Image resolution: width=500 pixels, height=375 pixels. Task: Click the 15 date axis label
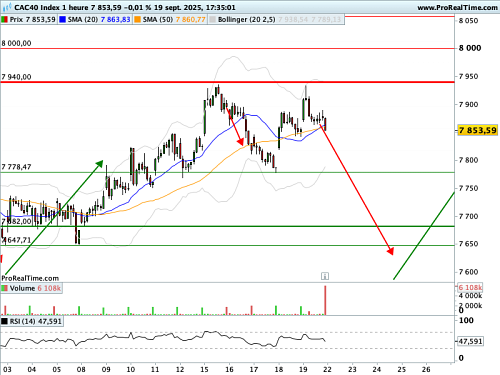[204, 369]
